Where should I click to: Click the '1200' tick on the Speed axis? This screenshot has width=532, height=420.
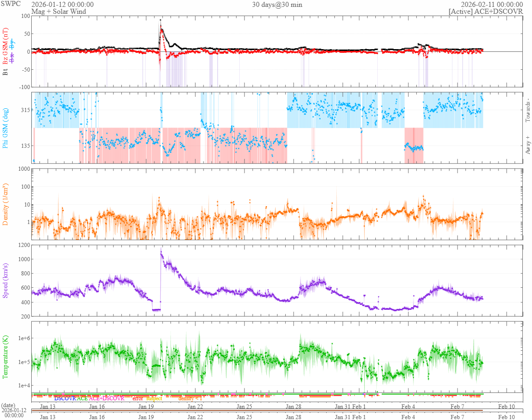click(x=24, y=245)
